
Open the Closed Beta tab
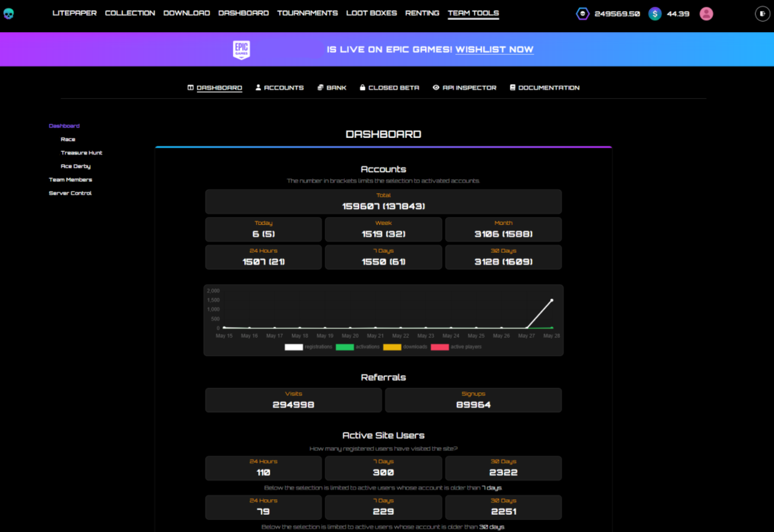pyautogui.click(x=389, y=88)
